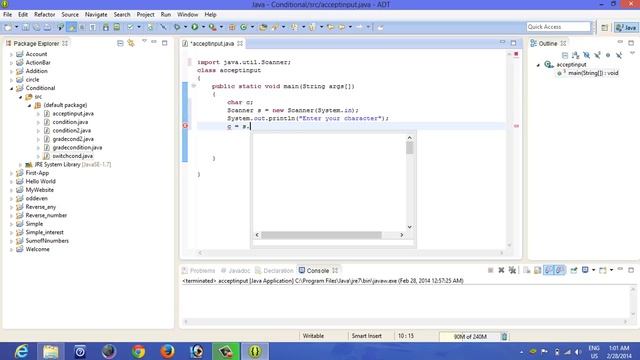
Task: Click the Save toolbar icon
Action: pos(26,27)
